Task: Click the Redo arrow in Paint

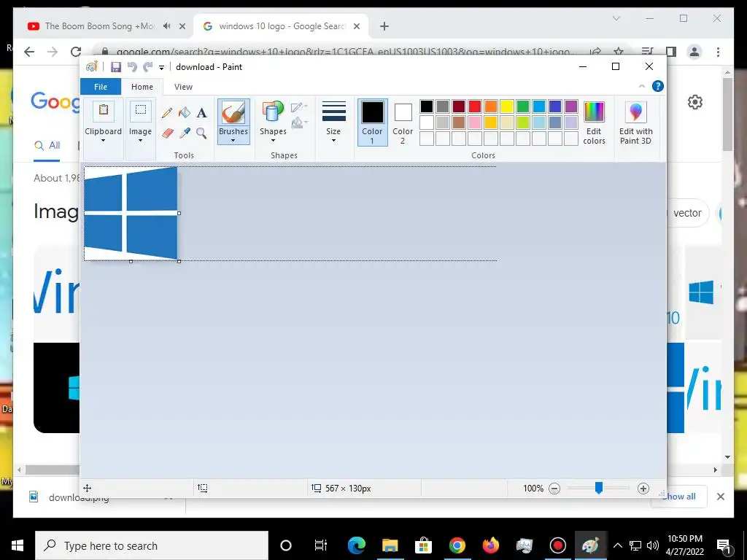Action: tap(148, 67)
